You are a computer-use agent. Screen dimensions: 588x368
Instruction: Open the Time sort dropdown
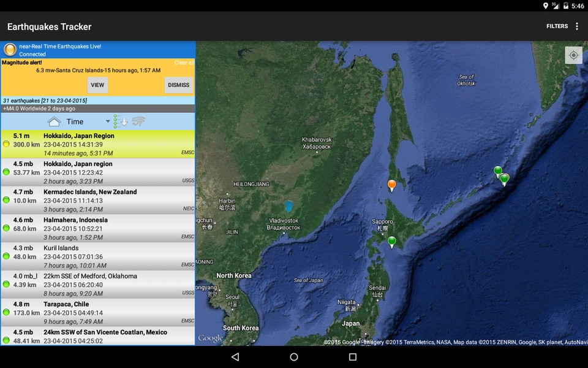[x=88, y=121]
